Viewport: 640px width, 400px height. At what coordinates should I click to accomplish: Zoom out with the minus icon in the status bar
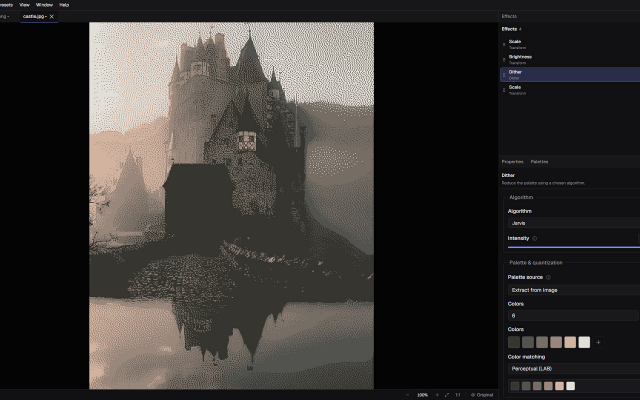(x=407, y=395)
